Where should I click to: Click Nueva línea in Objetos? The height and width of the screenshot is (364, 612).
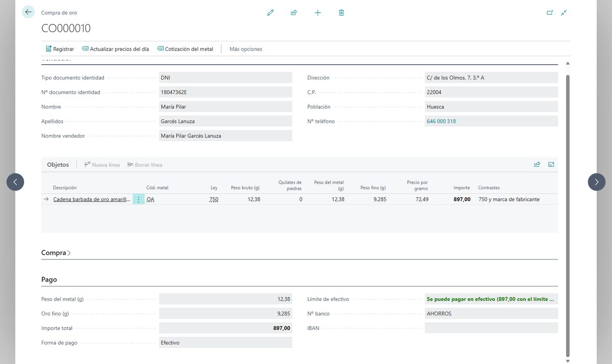point(102,165)
